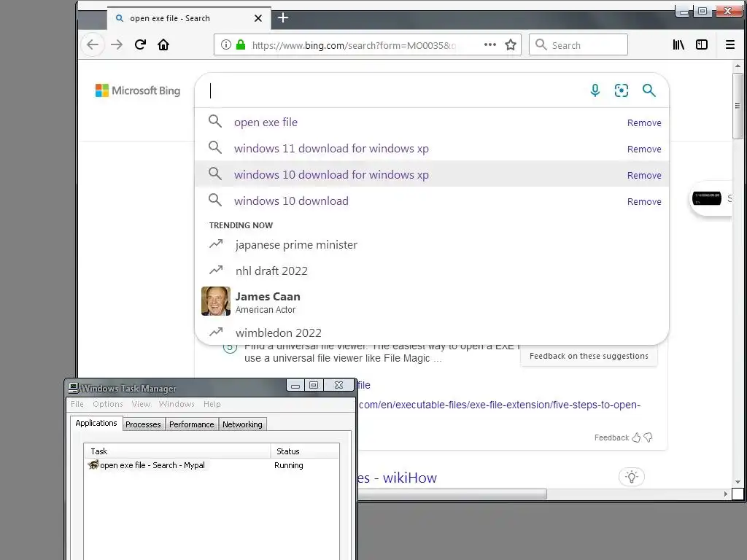Toggle the sidebar view icon
747x560 pixels.
(702, 44)
